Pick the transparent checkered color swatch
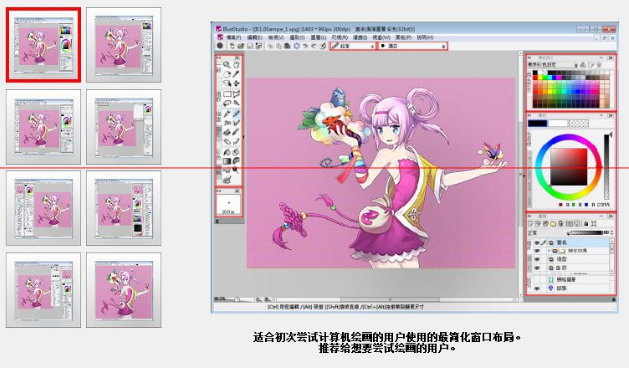Viewport: 629px width, 368px height. pos(579,123)
